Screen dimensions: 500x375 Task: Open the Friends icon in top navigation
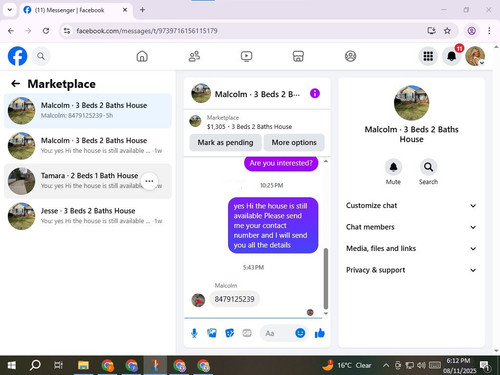coord(194,56)
